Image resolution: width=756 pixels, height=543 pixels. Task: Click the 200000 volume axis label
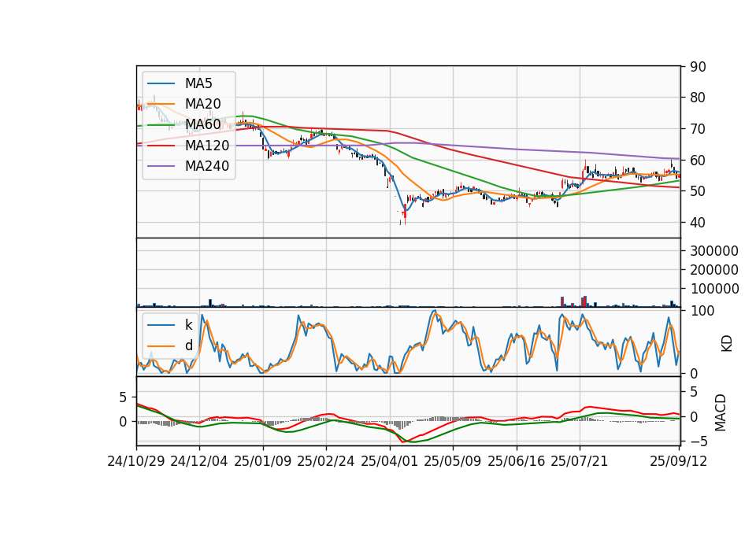pos(714,270)
